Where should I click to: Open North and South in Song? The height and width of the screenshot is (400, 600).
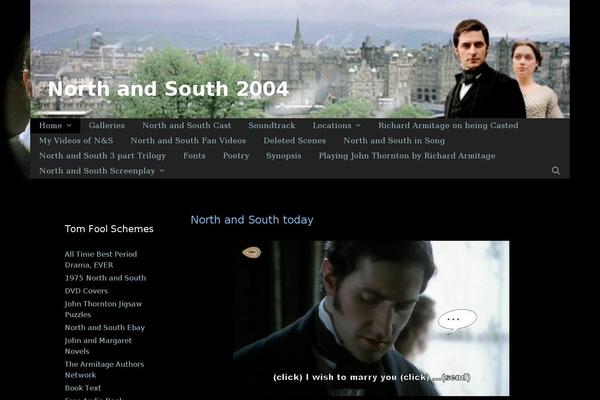(x=394, y=140)
